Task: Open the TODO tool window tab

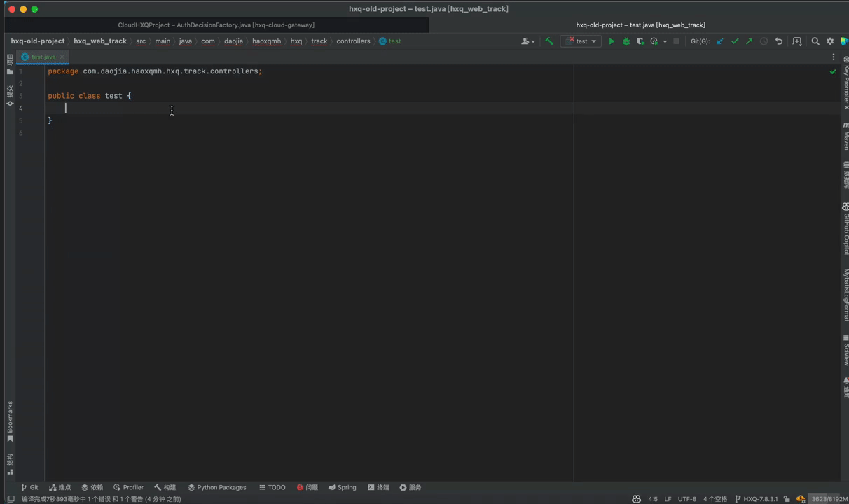Action: coord(272,487)
